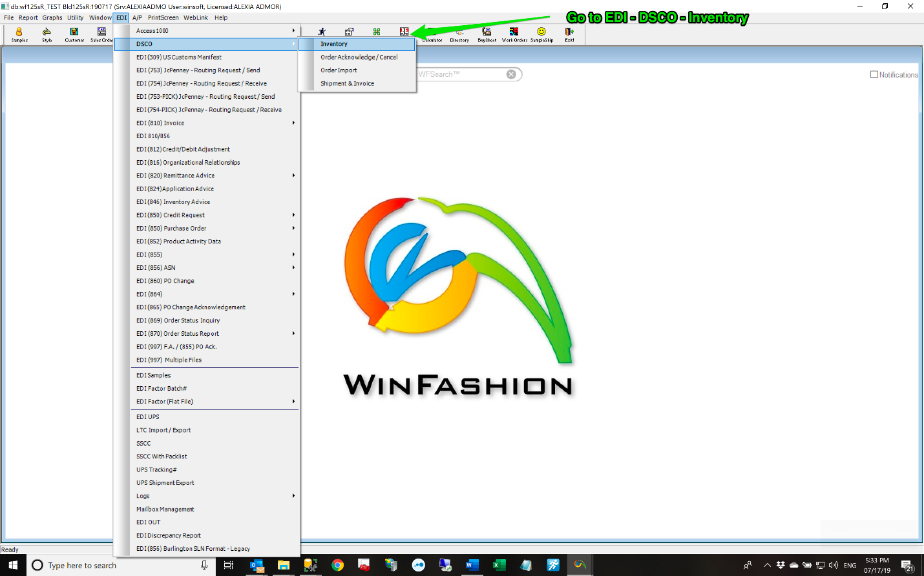
Task: Click the Exit door icon
Action: 569,35
